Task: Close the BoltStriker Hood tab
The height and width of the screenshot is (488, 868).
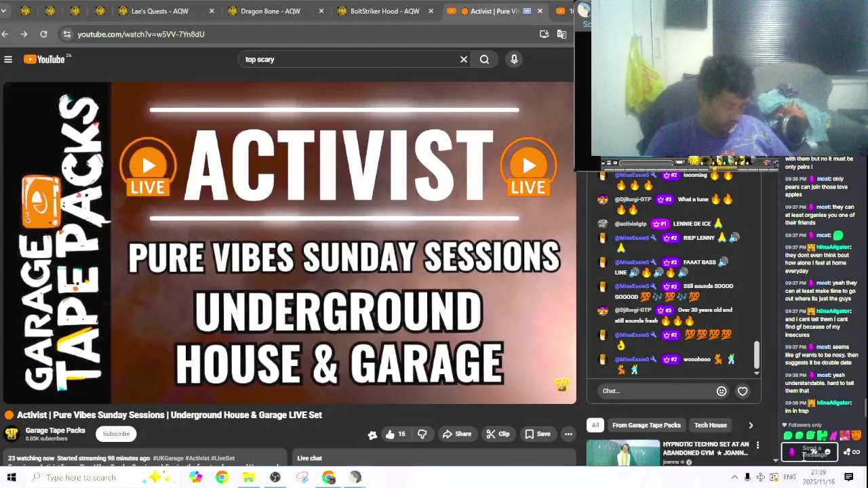Action: click(x=431, y=11)
